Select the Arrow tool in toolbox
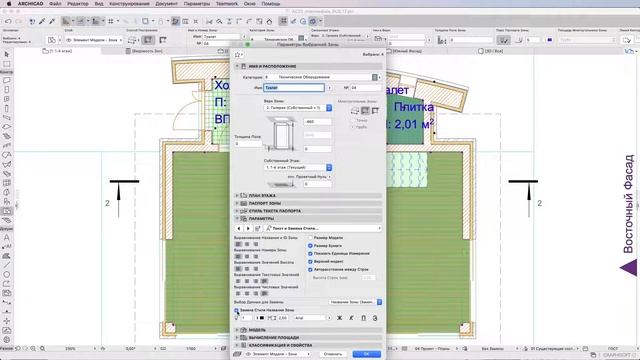The height and width of the screenshot is (360, 640). [7, 54]
